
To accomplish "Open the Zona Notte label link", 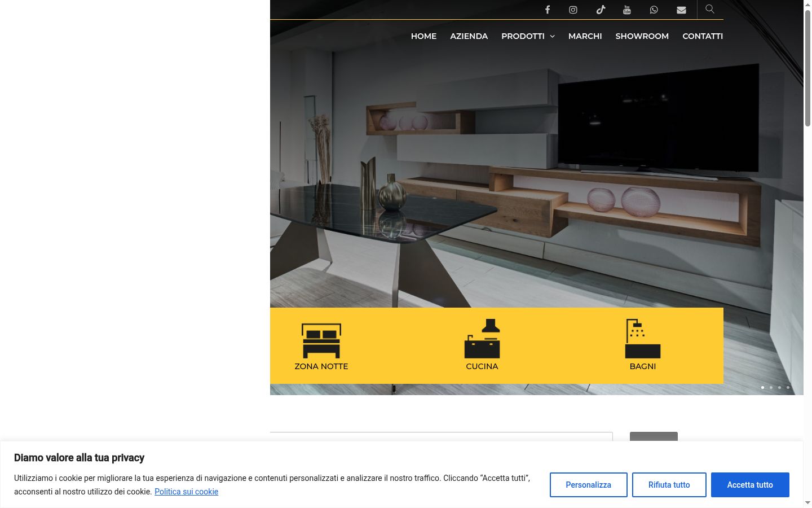I will [x=321, y=366].
